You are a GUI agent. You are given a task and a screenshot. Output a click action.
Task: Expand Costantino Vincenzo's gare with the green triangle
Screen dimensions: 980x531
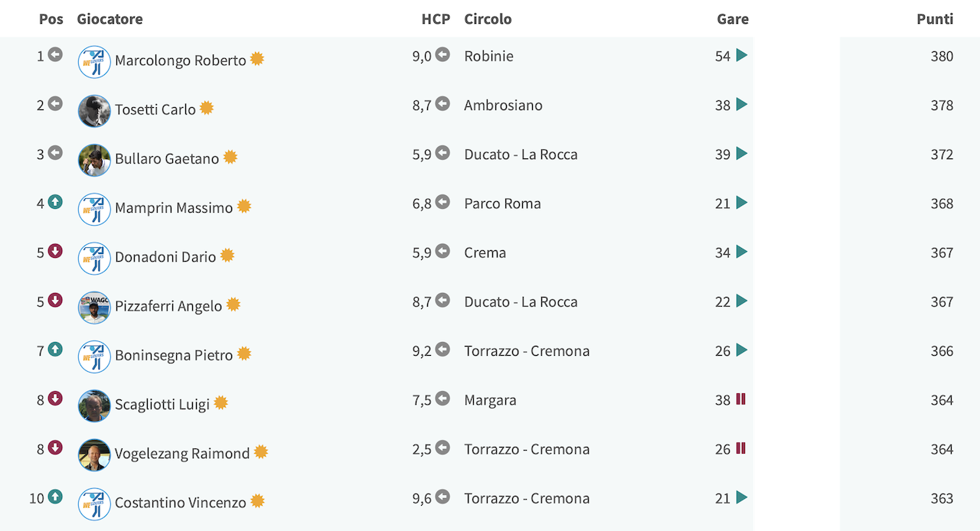coord(741,497)
